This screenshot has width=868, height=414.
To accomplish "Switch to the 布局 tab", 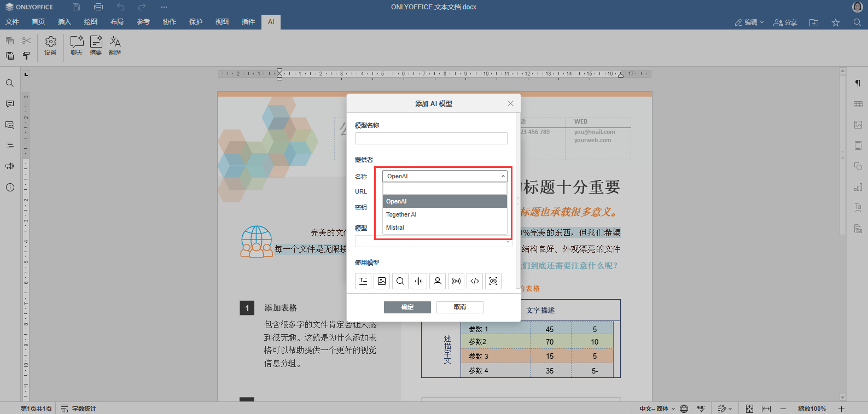I will pyautogui.click(x=117, y=22).
